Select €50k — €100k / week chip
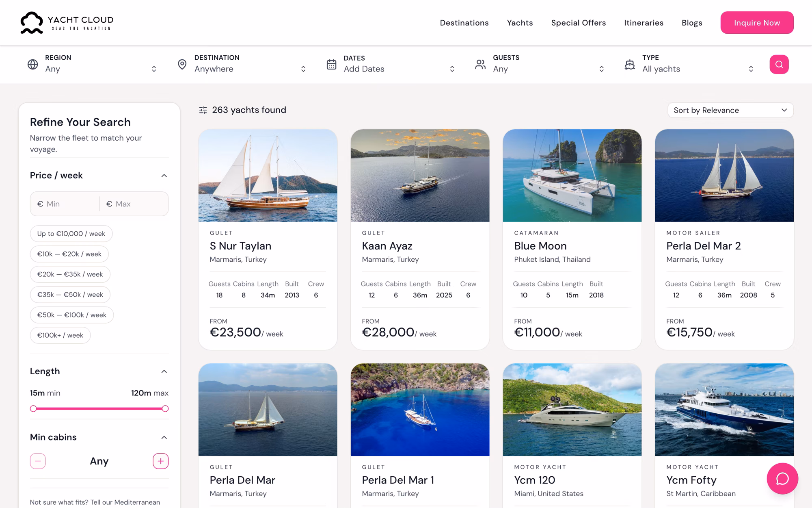This screenshot has width=812, height=508. click(71, 315)
